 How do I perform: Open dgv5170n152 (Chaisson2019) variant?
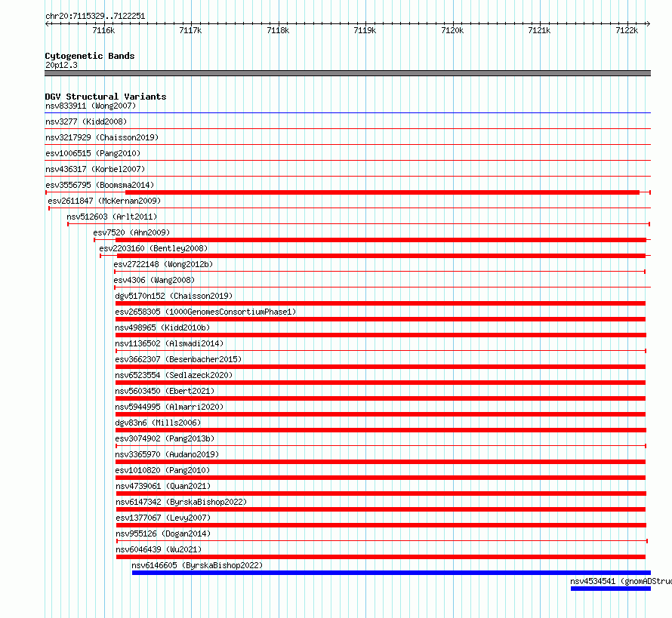click(x=174, y=296)
